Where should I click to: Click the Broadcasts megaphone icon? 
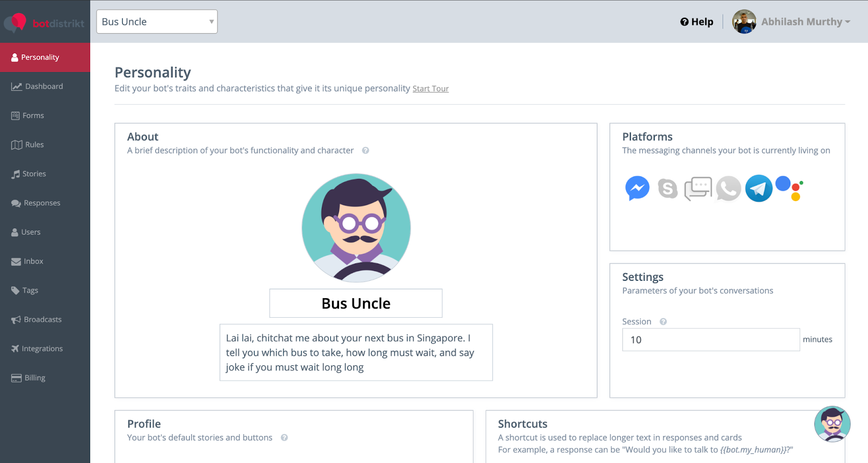click(16, 320)
